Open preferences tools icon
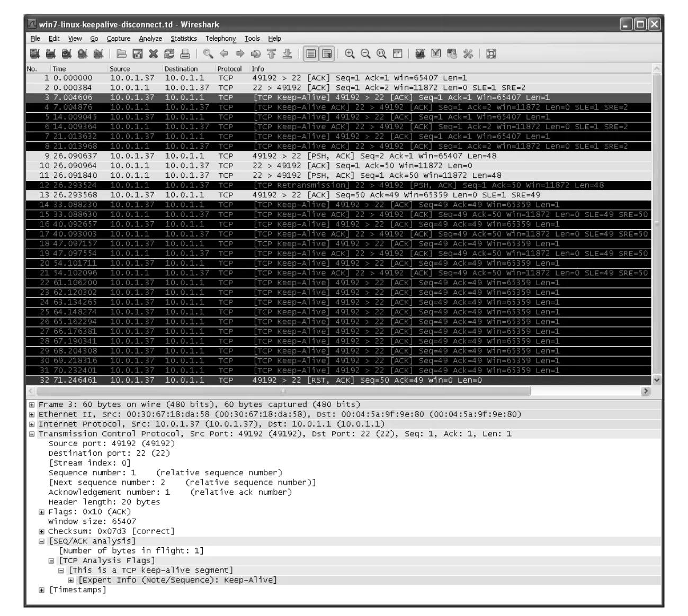Image resolution: width=688 pixels, height=616 pixels. [468, 53]
